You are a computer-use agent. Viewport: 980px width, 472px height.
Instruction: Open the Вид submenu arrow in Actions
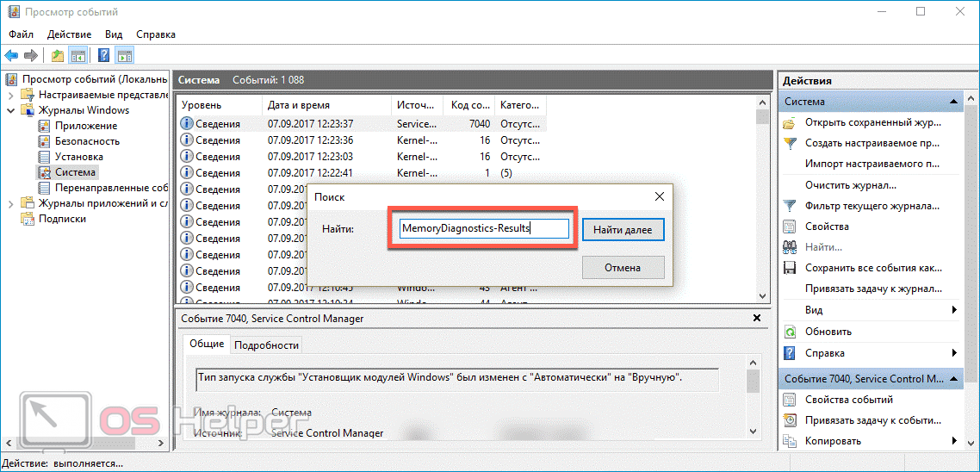point(954,310)
